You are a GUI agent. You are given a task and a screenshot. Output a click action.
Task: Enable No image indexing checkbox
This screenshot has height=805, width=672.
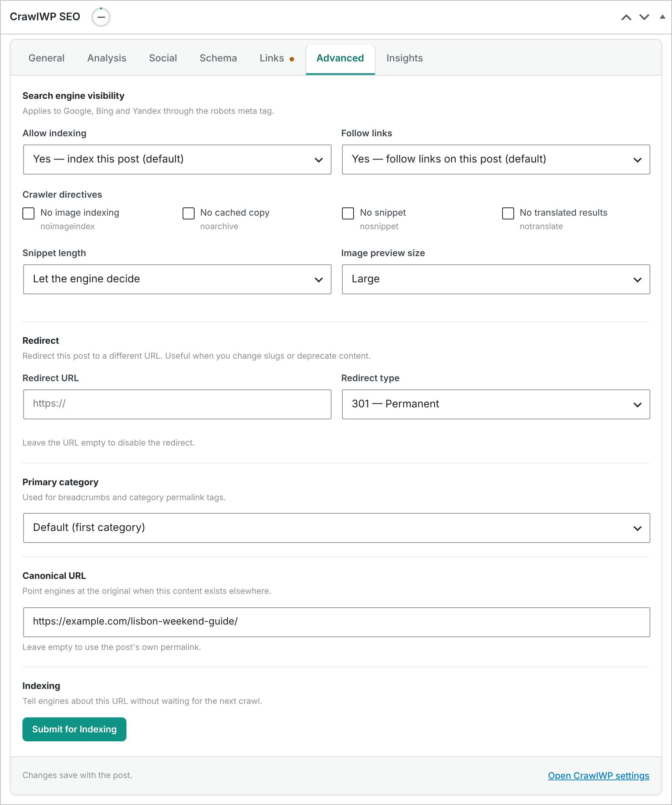(x=28, y=213)
